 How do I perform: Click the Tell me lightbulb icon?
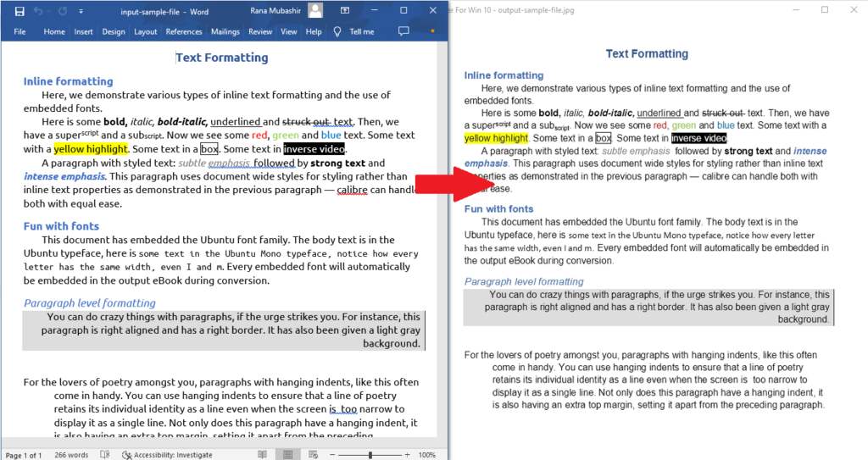(x=337, y=31)
